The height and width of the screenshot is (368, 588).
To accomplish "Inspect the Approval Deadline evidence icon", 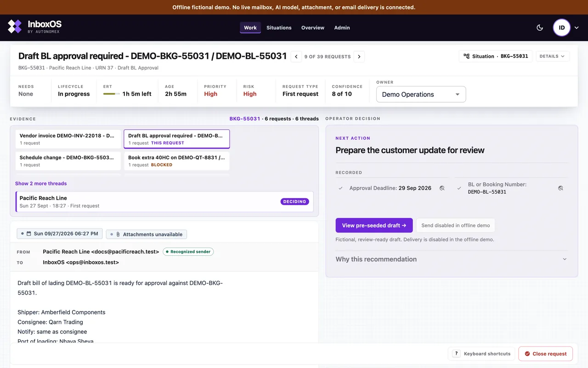I will [x=442, y=188].
